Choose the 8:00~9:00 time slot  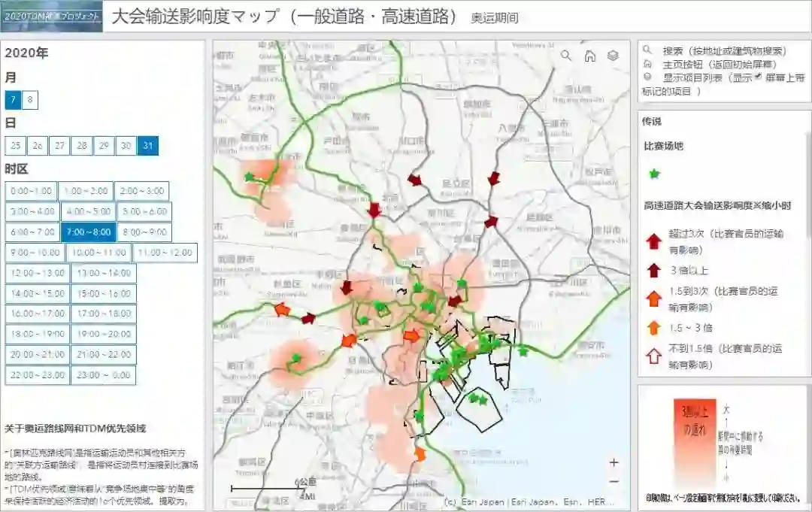[x=144, y=232]
